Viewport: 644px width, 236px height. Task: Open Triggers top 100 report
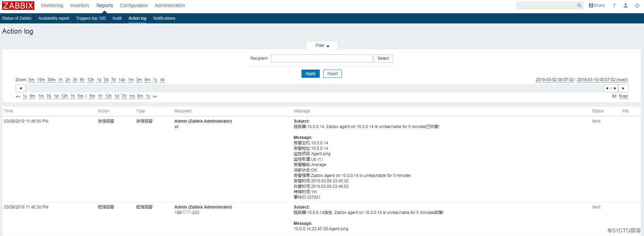click(x=91, y=18)
